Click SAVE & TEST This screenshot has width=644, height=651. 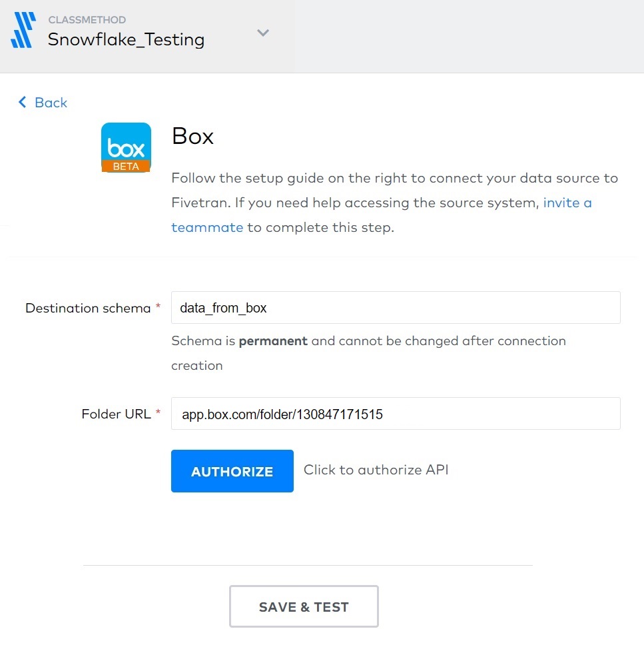click(x=304, y=606)
